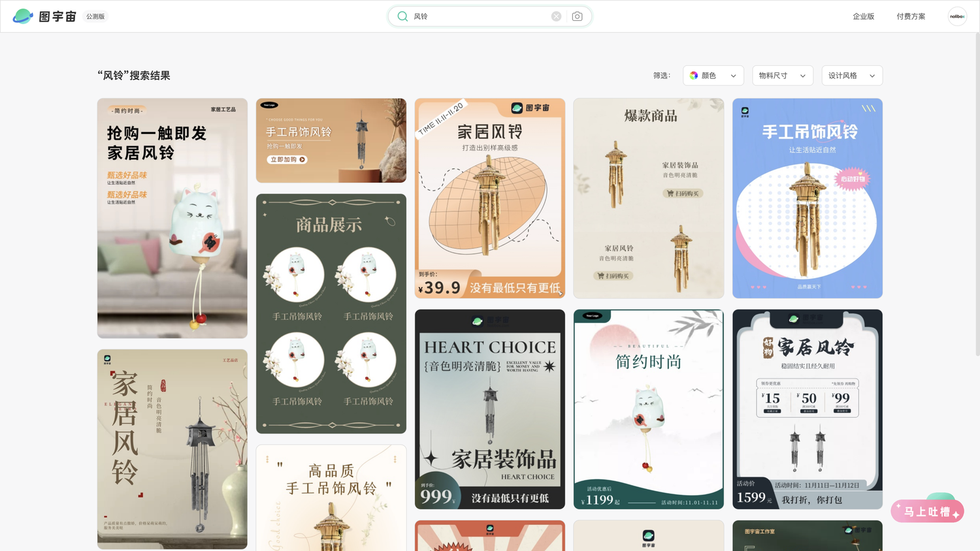This screenshot has height=551, width=980.
Task: Click the 图宇宙 planet logo
Action: [23, 16]
